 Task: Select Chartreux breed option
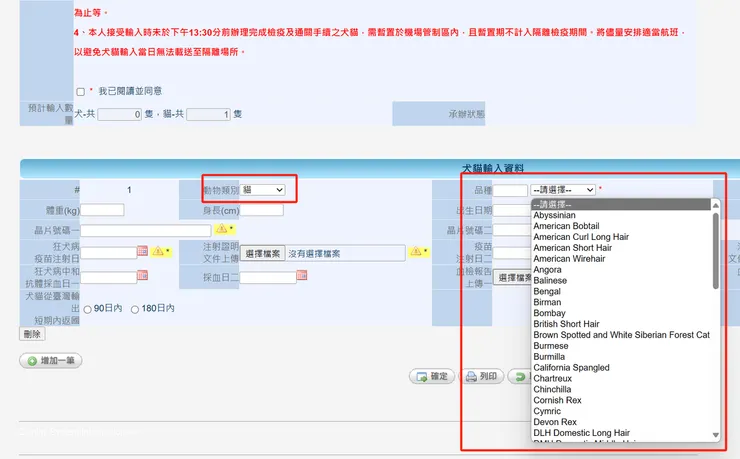pyautogui.click(x=621, y=378)
